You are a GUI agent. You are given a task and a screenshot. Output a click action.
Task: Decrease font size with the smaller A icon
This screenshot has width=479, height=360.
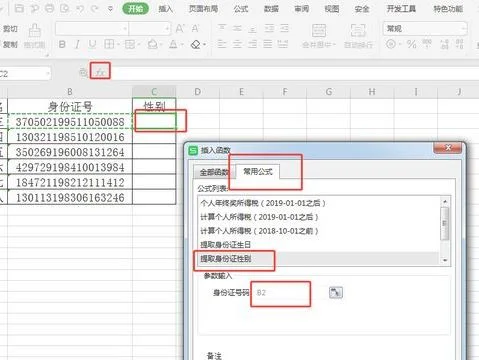coord(195,29)
